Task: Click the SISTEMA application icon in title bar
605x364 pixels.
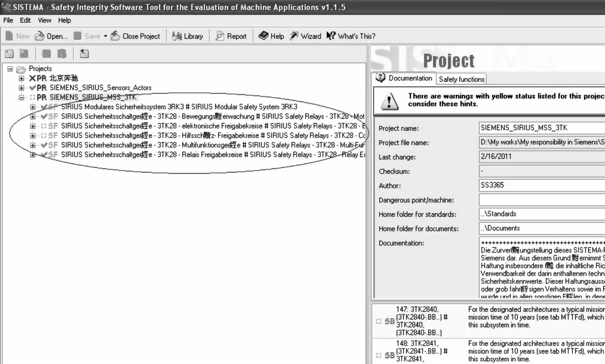Action: (x=6, y=7)
